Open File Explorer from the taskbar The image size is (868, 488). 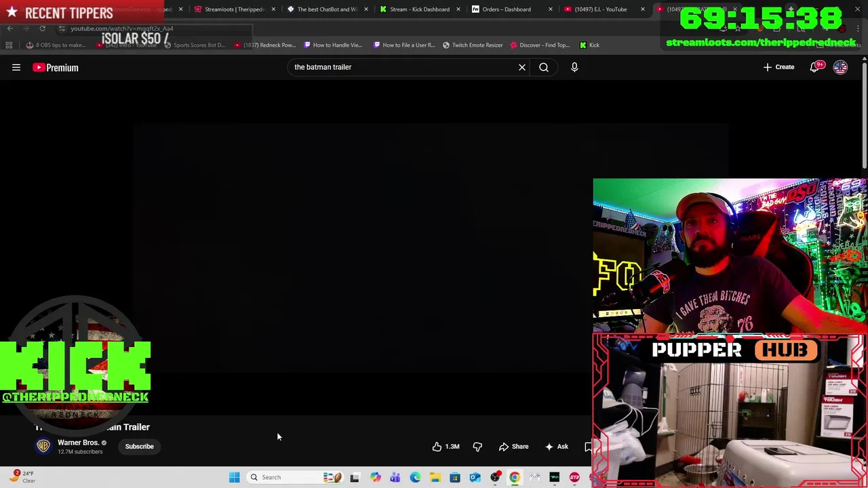(435, 477)
